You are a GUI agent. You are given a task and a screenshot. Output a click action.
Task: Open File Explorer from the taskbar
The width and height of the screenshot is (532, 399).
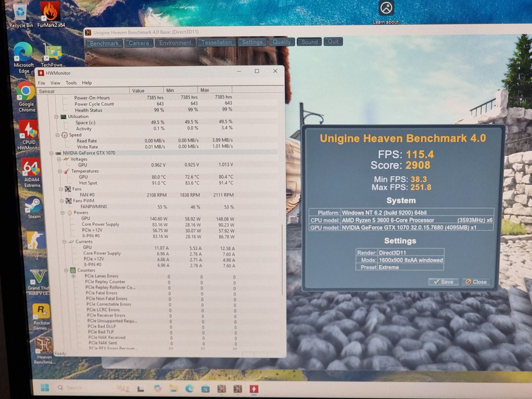[x=174, y=389]
